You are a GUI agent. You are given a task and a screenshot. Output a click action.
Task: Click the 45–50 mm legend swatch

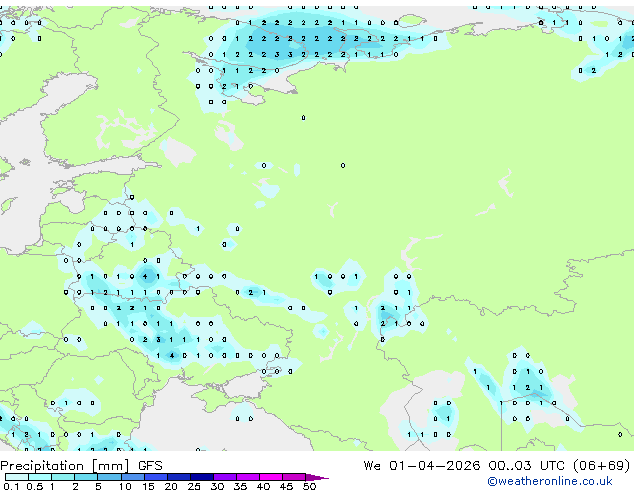tap(294, 477)
